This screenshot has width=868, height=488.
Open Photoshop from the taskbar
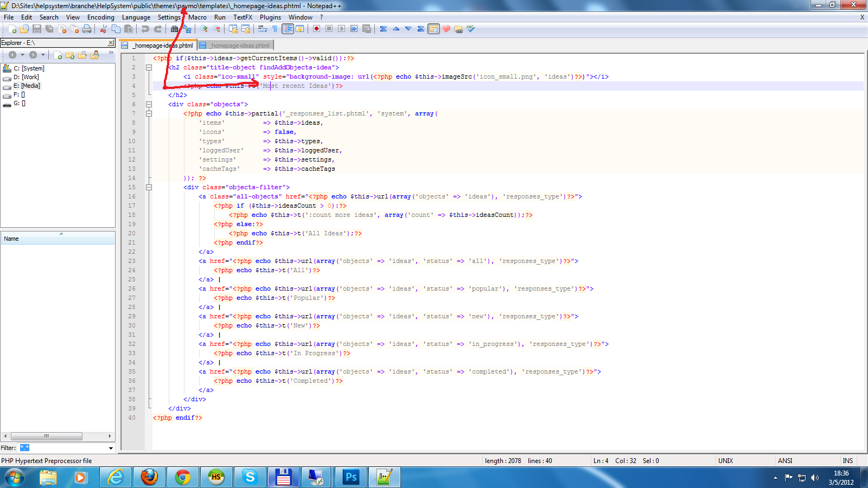tap(351, 477)
